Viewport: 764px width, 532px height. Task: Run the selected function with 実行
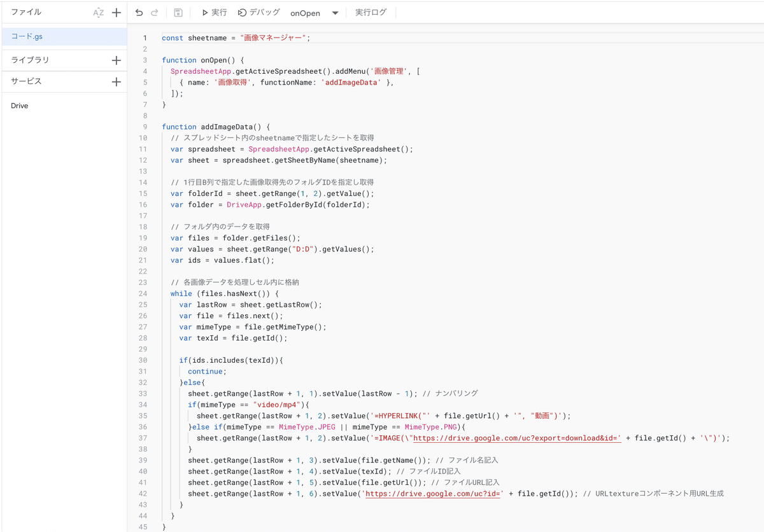point(214,13)
